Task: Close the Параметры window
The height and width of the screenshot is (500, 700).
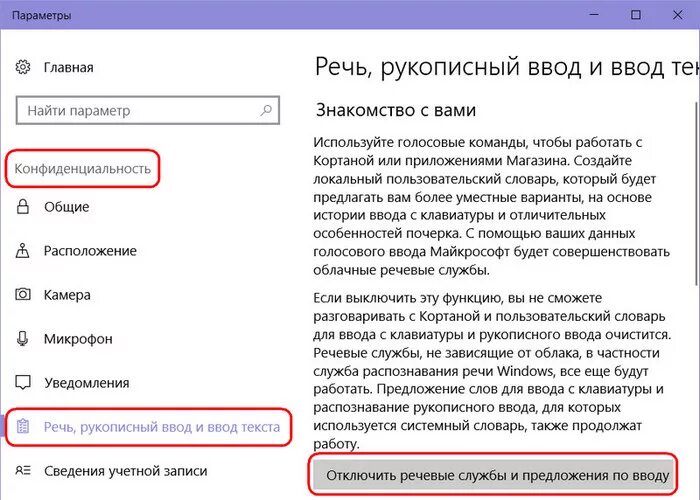Action: (677, 15)
